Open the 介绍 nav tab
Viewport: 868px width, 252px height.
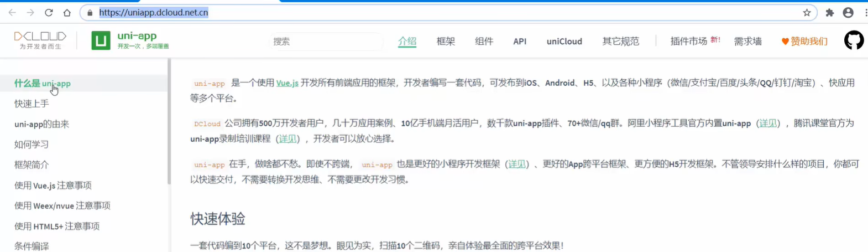click(407, 41)
